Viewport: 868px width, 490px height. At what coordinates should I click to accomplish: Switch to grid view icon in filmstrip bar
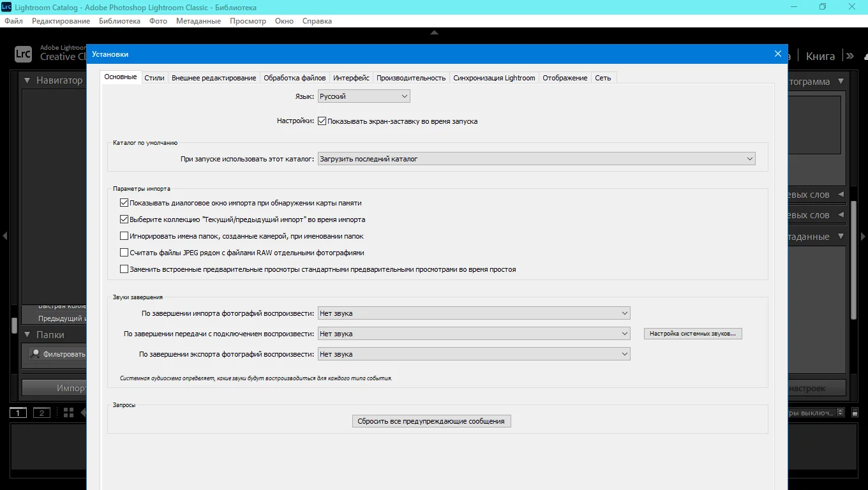click(69, 413)
